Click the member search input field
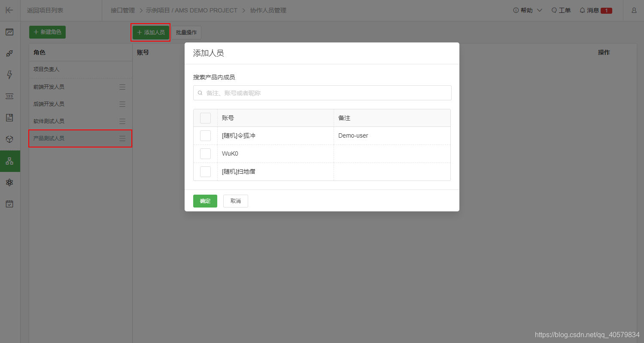 coord(322,93)
